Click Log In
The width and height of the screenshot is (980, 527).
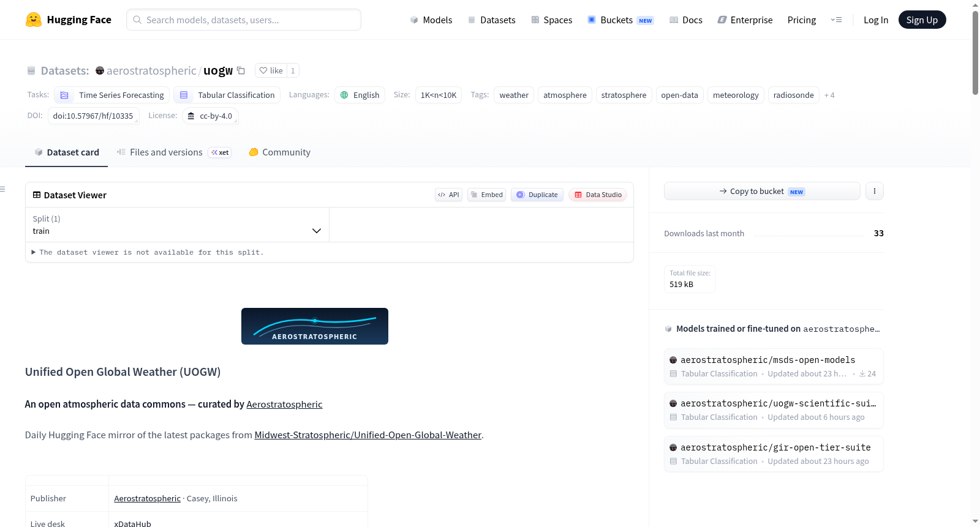pyautogui.click(x=876, y=20)
